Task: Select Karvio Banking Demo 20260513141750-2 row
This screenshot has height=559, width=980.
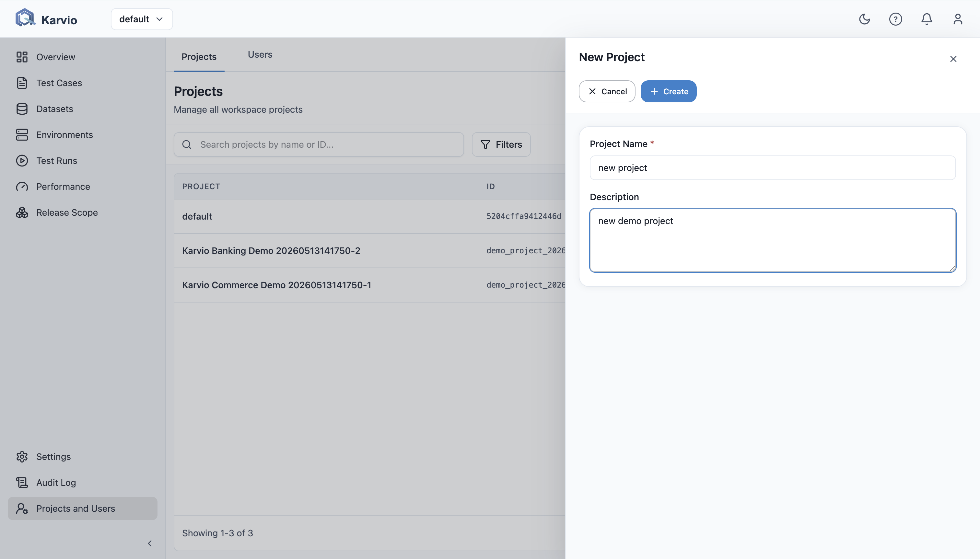Action: click(369, 251)
